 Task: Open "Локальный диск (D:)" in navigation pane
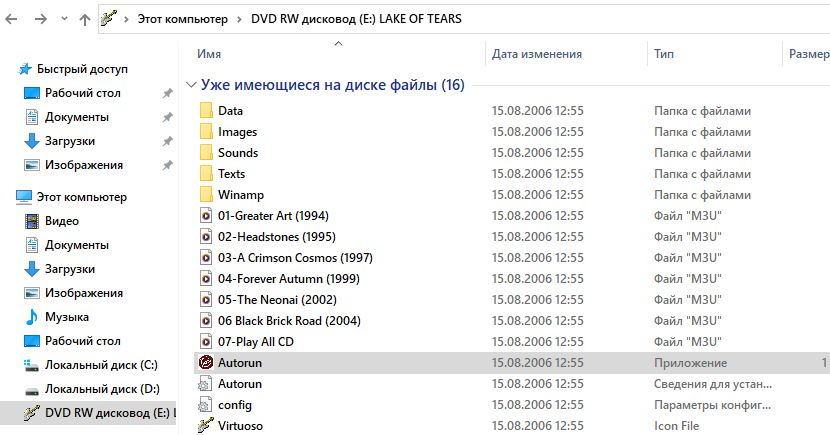tap(102, 389)
